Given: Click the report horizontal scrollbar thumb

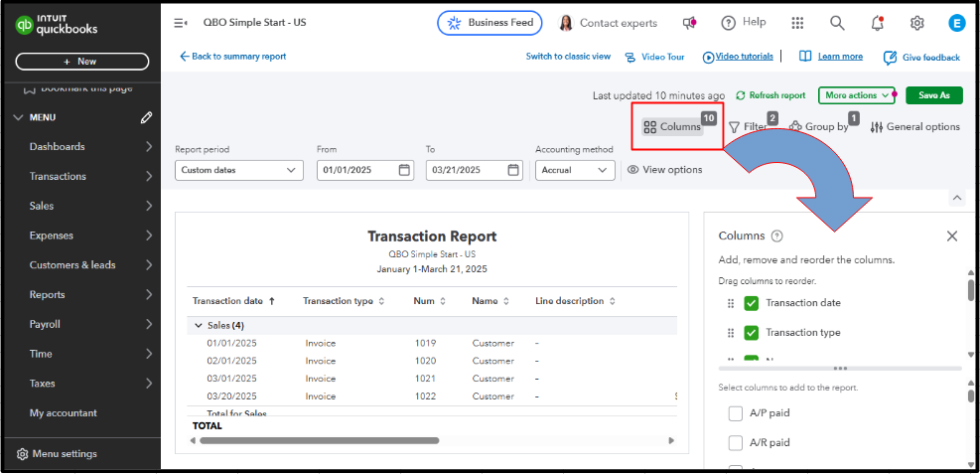Looking at the screenshot, I should [x=319, y=441].
